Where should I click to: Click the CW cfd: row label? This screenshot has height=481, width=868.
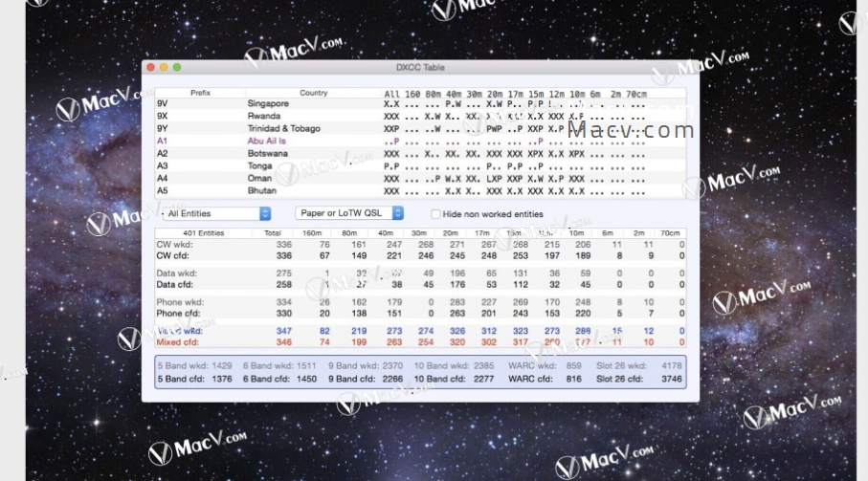pyautogui.click(x=172, y=256)
